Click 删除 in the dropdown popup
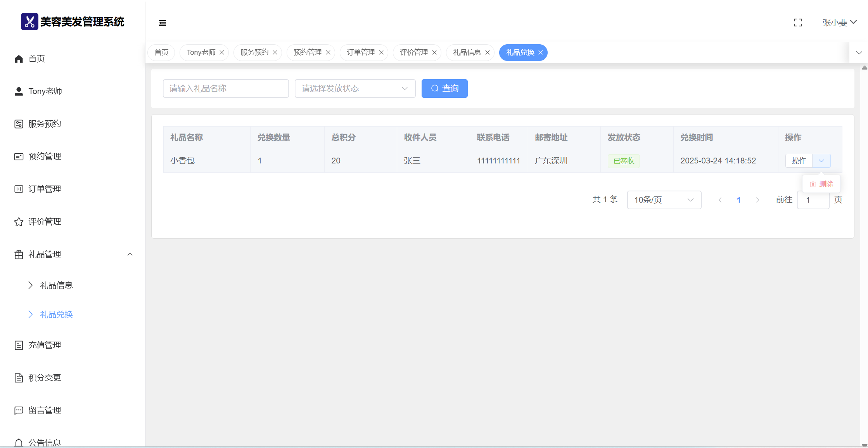Viewport: 868px width, 448px height. point(821,184)
